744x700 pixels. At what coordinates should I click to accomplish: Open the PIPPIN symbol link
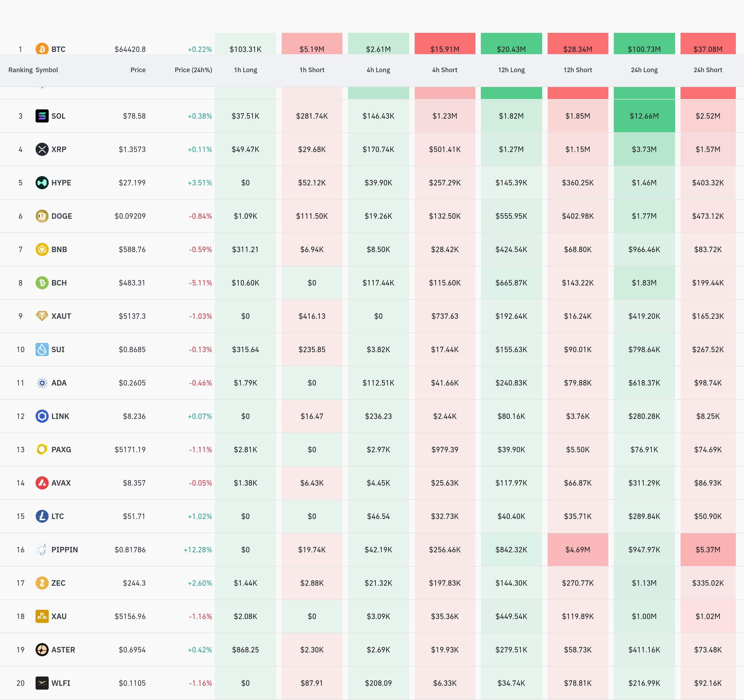point(64,550)
